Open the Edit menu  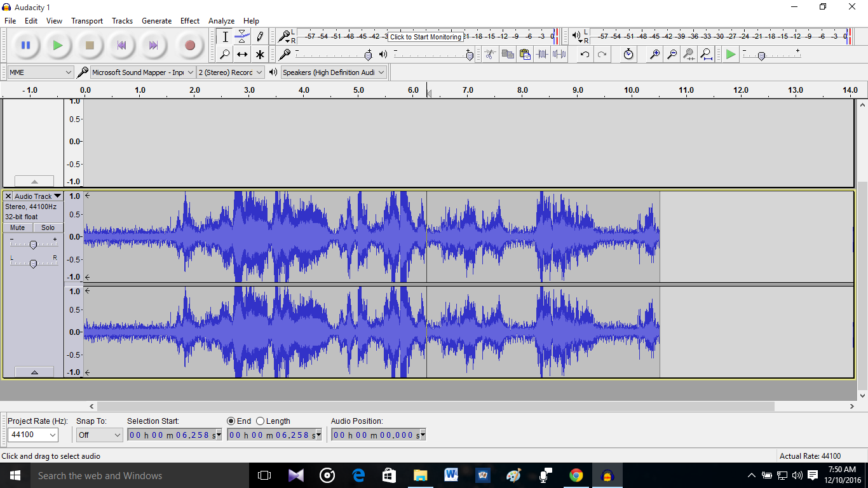tap(31, 21)
